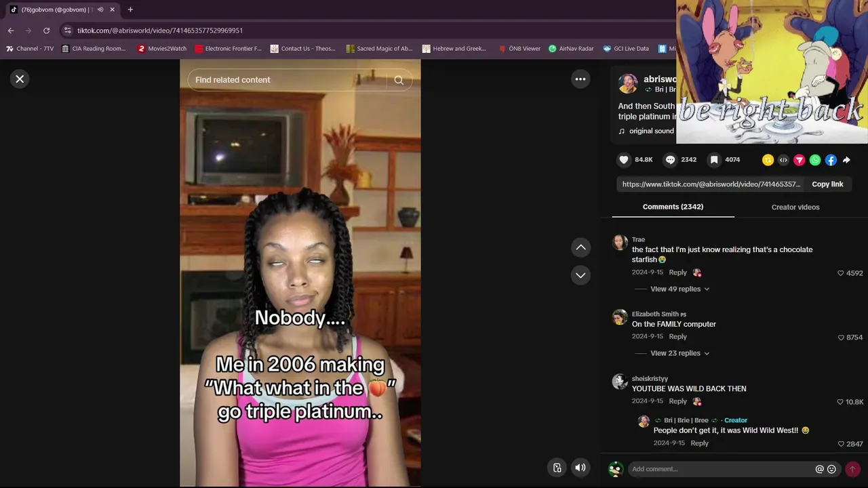
Task: Close the gobvom TikTok tab
Action: tap(113, 9)
